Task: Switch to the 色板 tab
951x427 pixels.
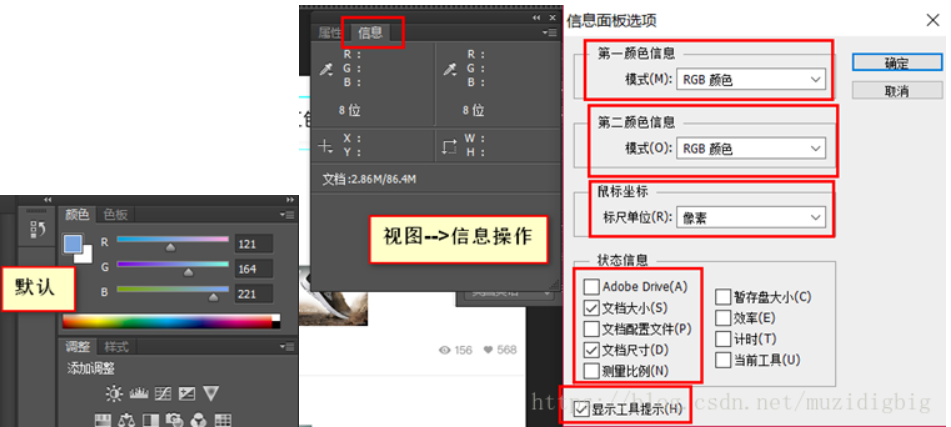Action: pos(115,215)
